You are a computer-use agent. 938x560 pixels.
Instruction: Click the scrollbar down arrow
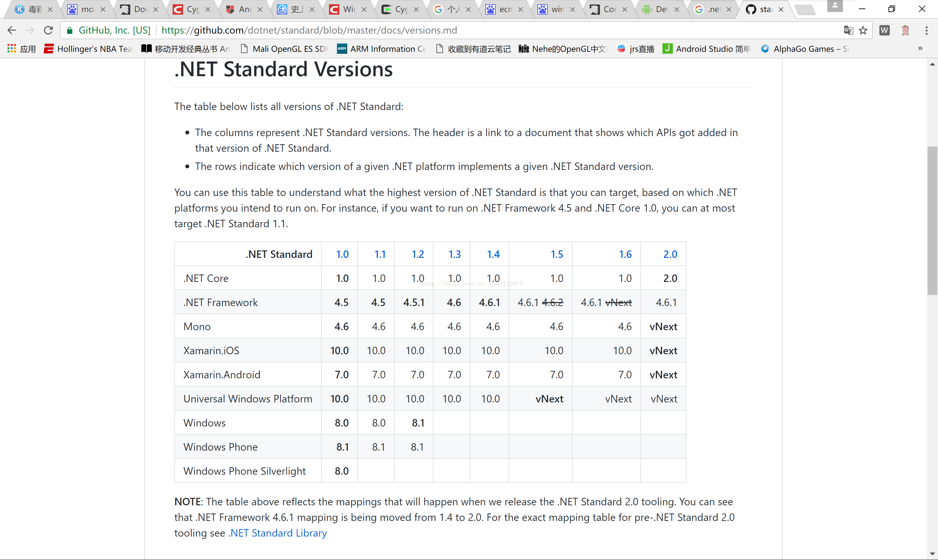click(932, 554)
